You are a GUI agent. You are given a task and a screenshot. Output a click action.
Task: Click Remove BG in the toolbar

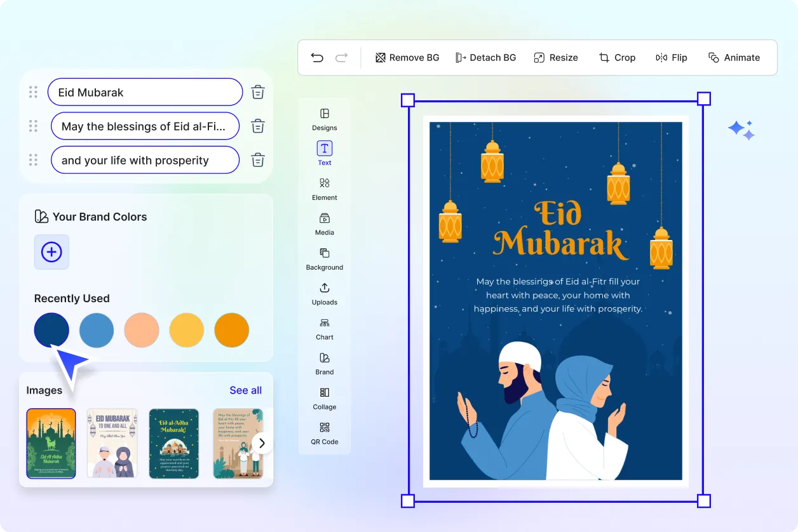[407, 57]
